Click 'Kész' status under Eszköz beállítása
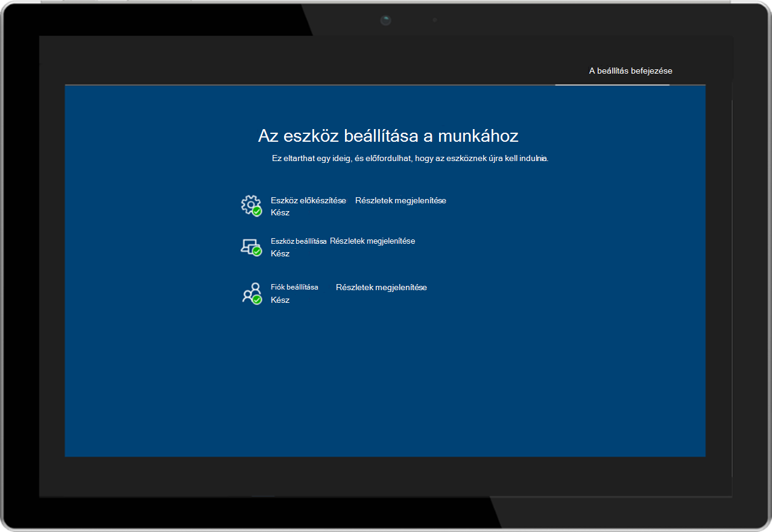The image size is (772, 532). (x=280, y=253)
